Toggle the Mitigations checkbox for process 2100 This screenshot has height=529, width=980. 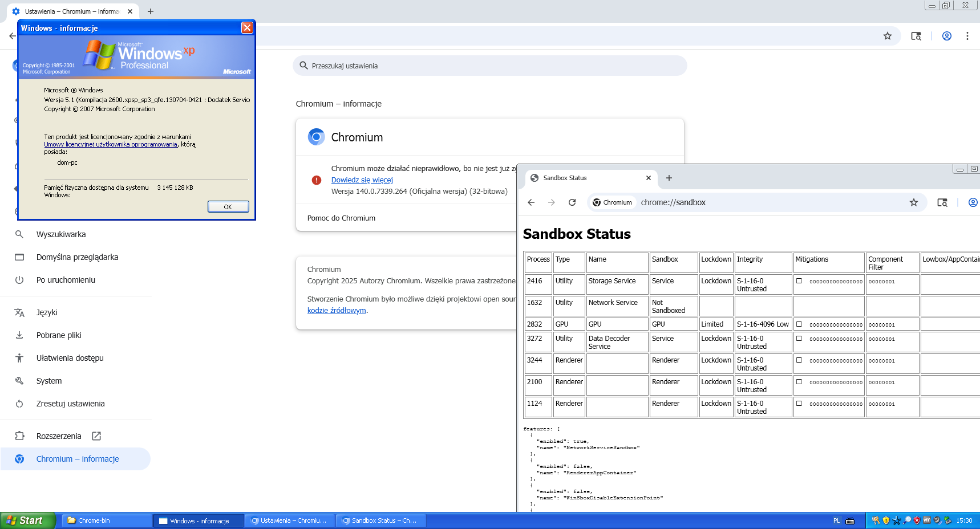click(799, 382)
